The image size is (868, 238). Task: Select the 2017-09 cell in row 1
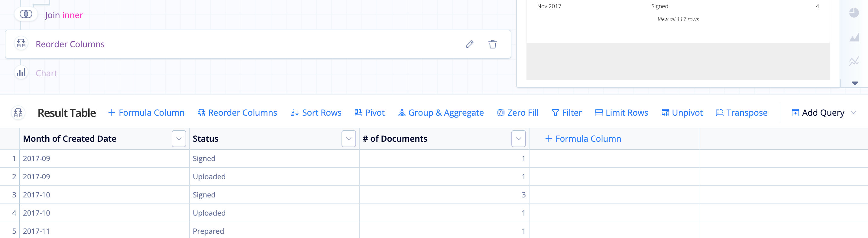105,158
